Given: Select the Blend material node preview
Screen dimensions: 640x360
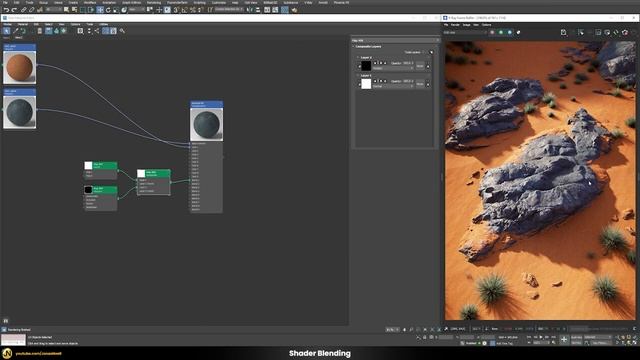Looking at the screenshot, I should click(x=207, y=124).
